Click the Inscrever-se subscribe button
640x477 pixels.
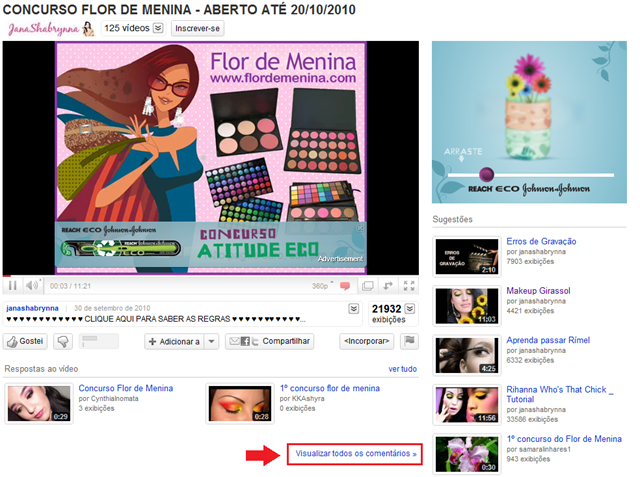pyautogui.click(x=198, y=29)
